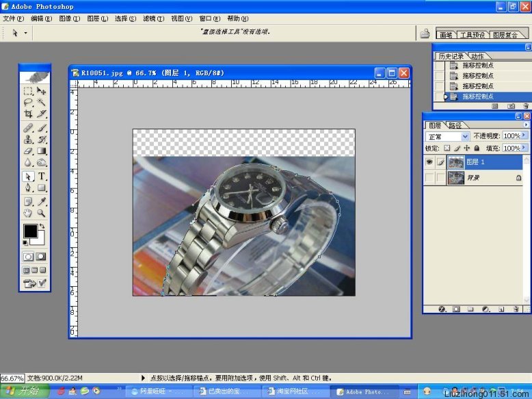
Task: Open the 滤镜(T) menu
Action: [153, 18]
